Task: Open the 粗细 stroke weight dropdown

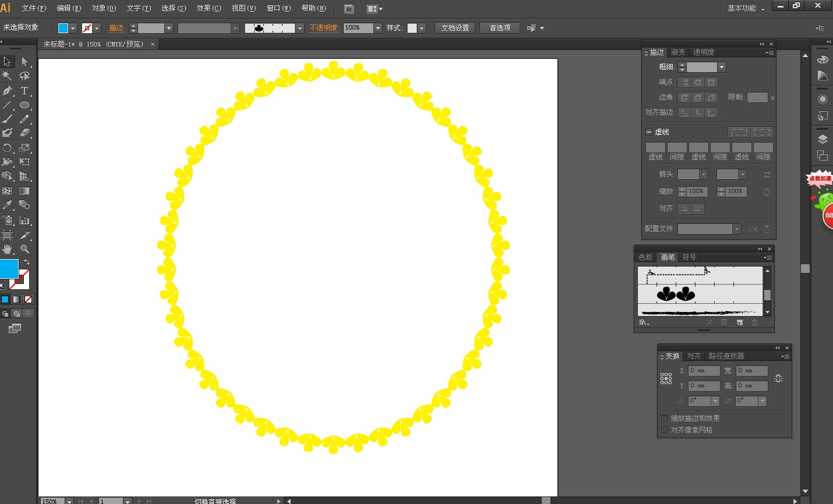Action: 722,68
